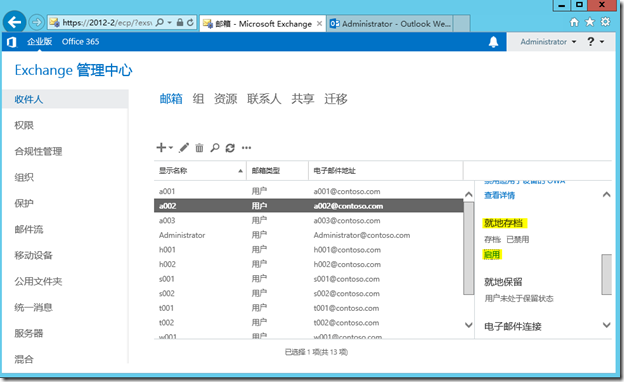Open browser tools gear icon
This screenshot has width=624, height=382.
[x=605, y=22]
